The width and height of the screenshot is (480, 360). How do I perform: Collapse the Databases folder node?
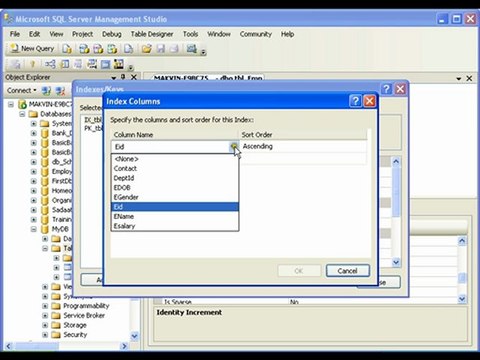tap(22, 114)
